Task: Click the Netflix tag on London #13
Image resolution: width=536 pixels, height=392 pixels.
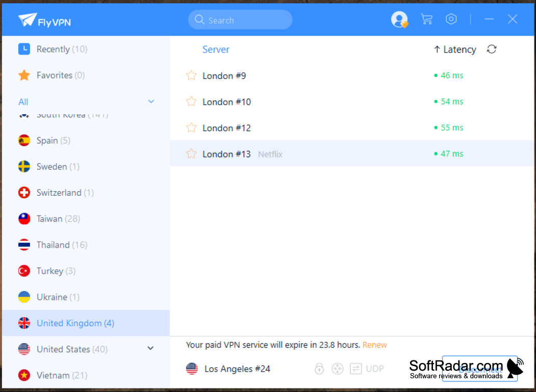Action: [x=270, y=154]
